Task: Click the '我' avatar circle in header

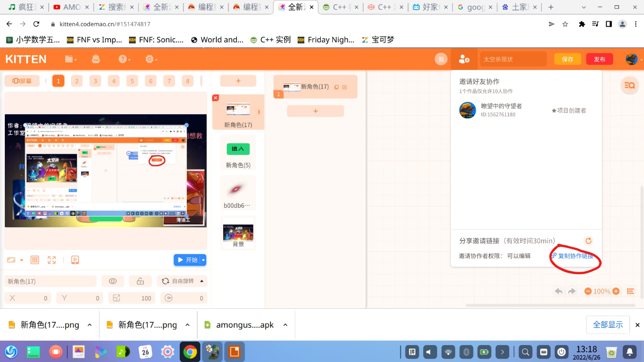Action: 441,59
